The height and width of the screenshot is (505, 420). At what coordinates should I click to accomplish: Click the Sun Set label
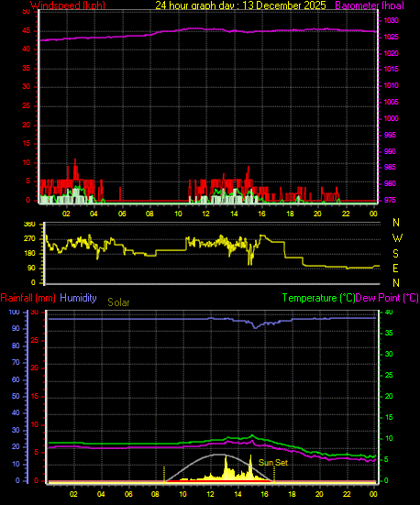[273, 463]
